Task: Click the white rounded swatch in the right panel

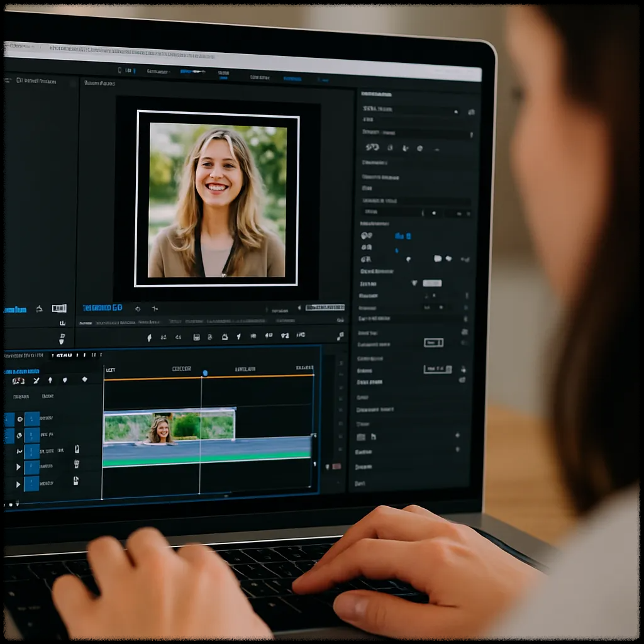Action: pyautogui.click(x=432, y=283)
